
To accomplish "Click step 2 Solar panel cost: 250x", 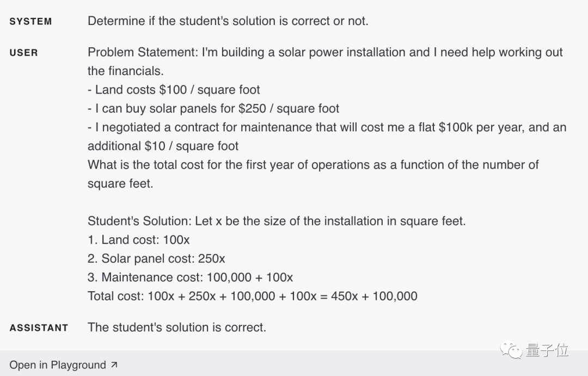I will [x=156, y=258].
